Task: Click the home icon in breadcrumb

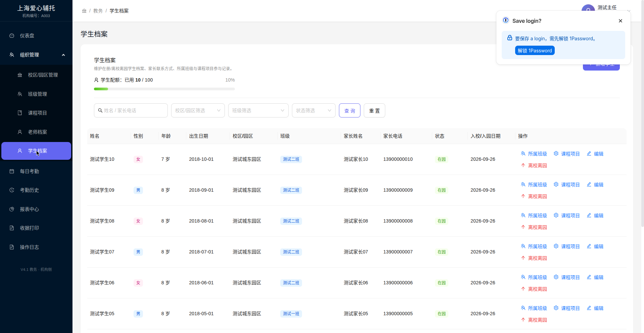Action: [84, 11]
